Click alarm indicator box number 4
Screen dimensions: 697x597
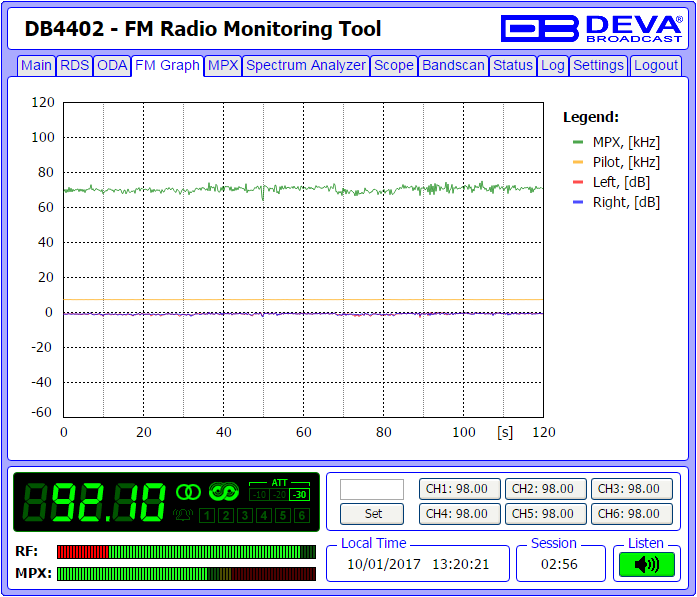pos(264,516)
